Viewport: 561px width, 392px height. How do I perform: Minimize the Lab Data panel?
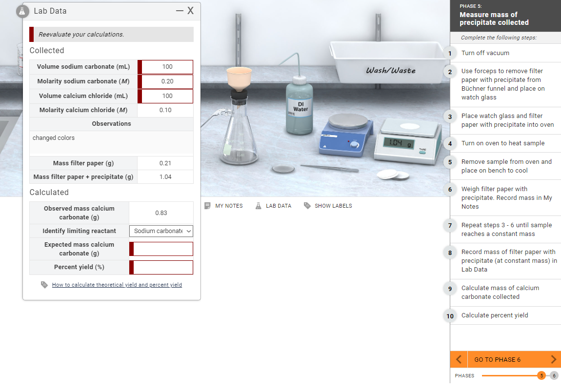(180, 11)
